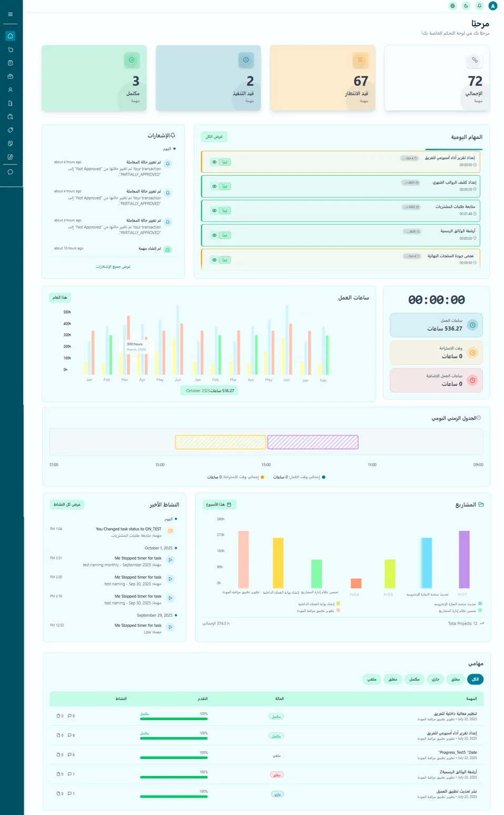
Task: Click the home icon in the sidebar
Action: tap(10, 36)
